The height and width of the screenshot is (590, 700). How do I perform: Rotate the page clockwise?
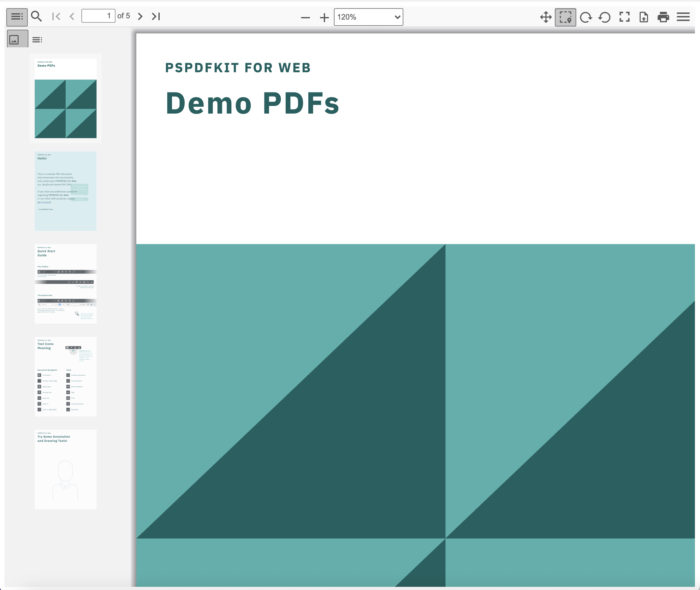(586, 16)
